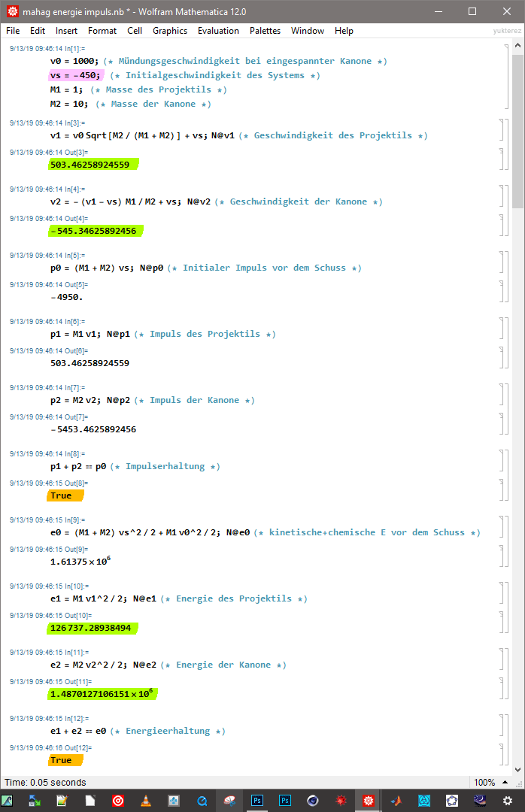This screenshot has width=525, height=812.
Task: Click the active Mathematica taskbar icon
Action: click(368, 800)
